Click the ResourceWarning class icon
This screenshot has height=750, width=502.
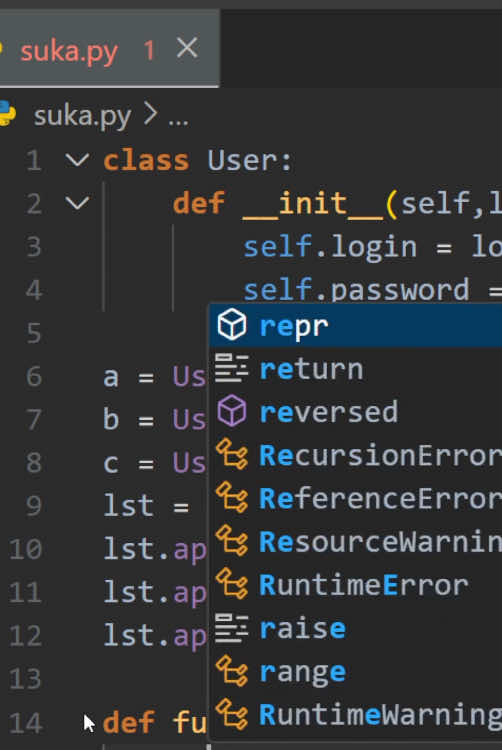232,541
